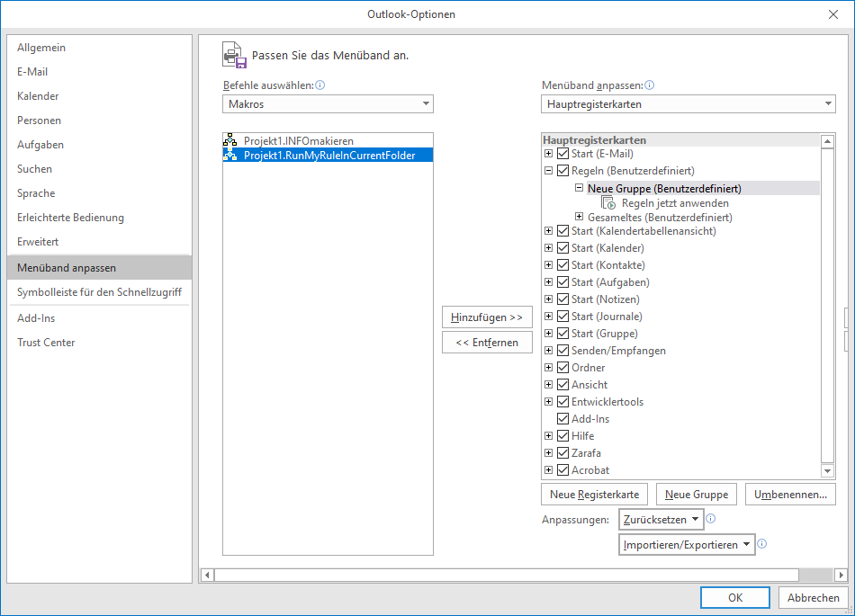Expand the Hilfe tree node

point(549,436)
